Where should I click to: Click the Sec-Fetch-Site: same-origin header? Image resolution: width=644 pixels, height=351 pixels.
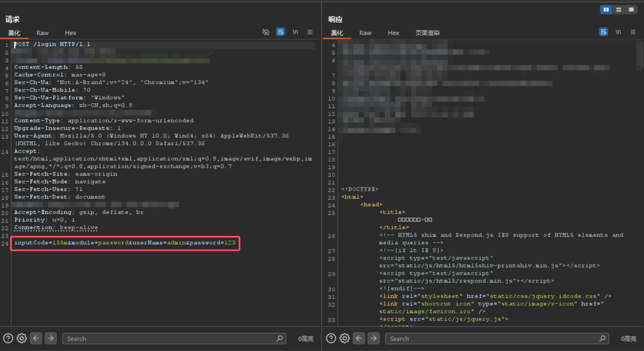pos(66,174)
